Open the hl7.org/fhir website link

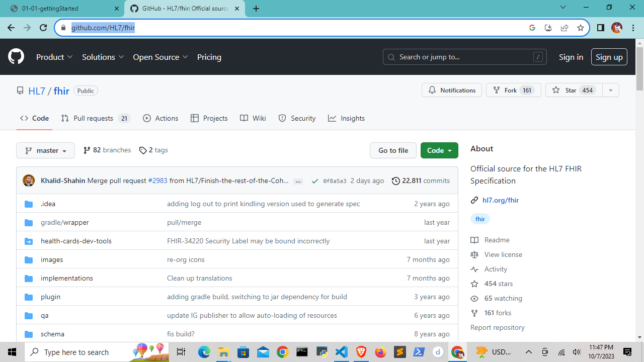pyautogui.click(x=501, y=200)
